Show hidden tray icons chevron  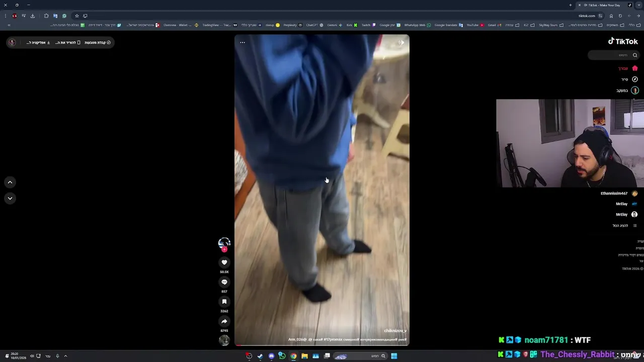[65, 356]
